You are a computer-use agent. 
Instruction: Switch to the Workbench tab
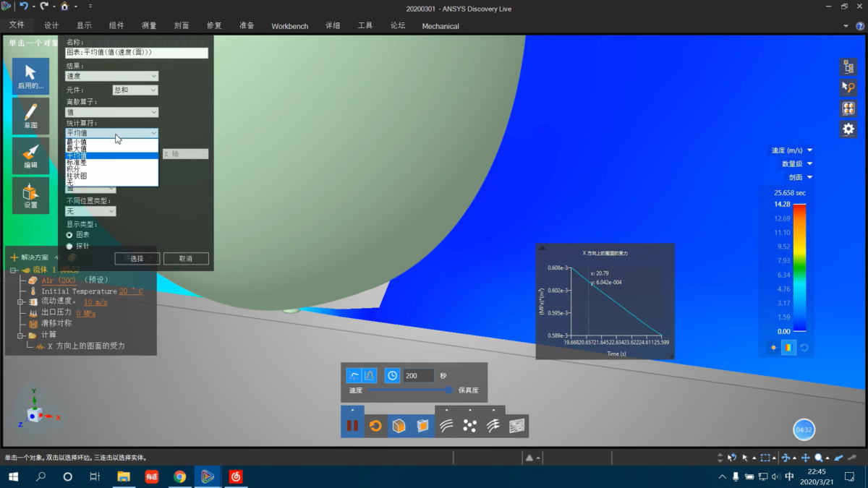tap(289, 26)
